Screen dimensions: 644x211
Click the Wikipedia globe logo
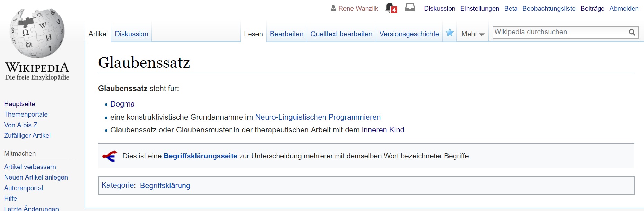tap(37, 34)
